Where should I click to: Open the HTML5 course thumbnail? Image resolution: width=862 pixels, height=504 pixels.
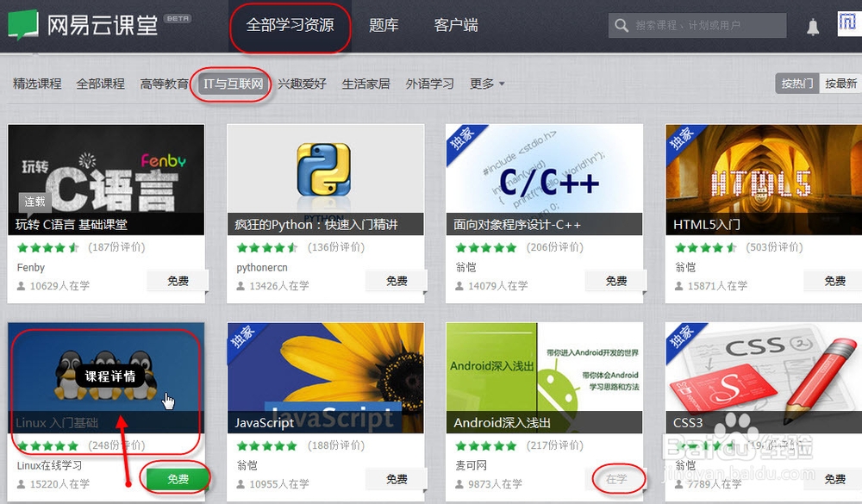pyautogui.click(x=764, y=180)
